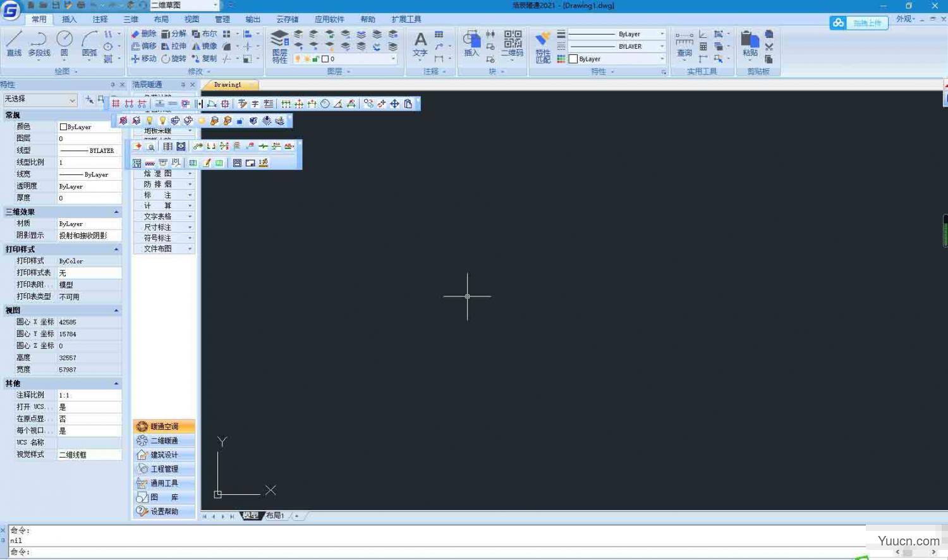948x560 pixels.
Task: Switch to the 布局1 layout tab
Action: click(275, 516)
